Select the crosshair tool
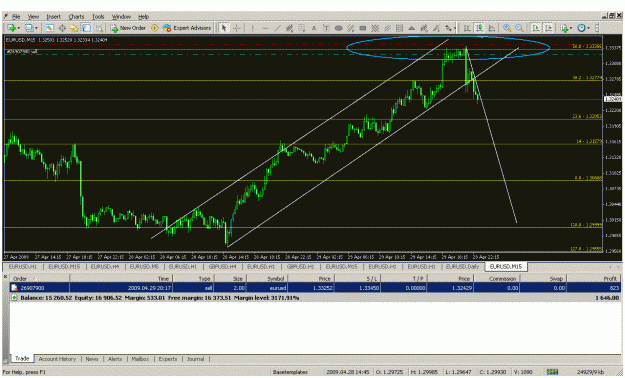The height and width of the screenshot is (378, 625). pos(236,28)
